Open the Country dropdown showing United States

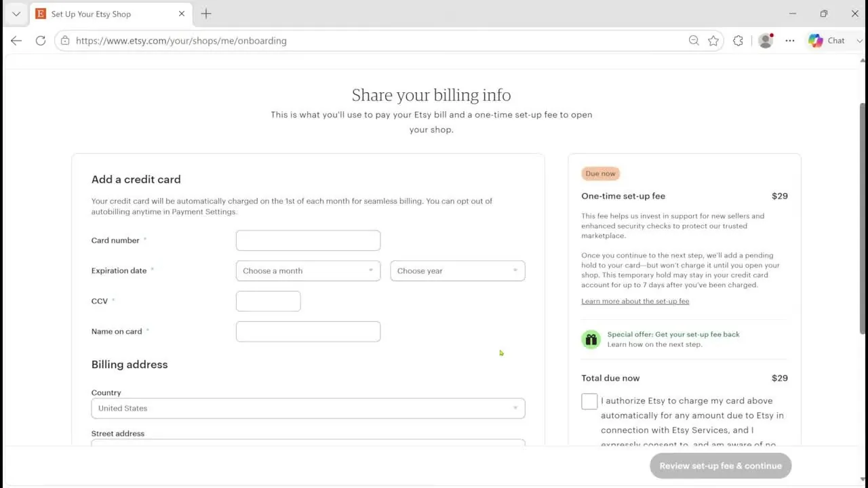tap(308, 408)
